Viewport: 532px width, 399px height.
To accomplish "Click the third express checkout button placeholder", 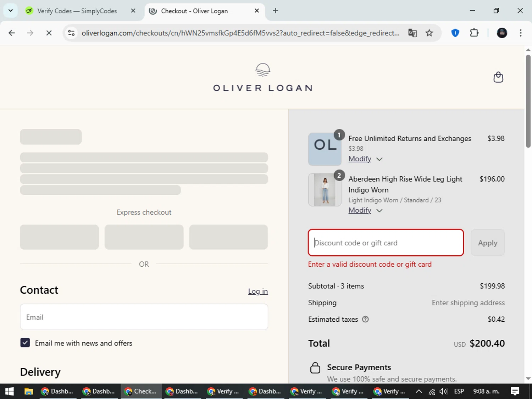I will coord(228,237).
